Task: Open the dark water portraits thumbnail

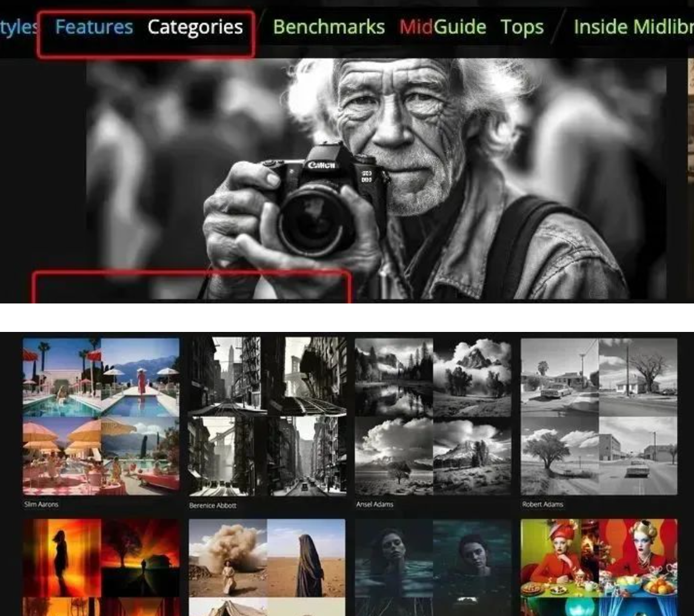Action: tap(433, 568)
